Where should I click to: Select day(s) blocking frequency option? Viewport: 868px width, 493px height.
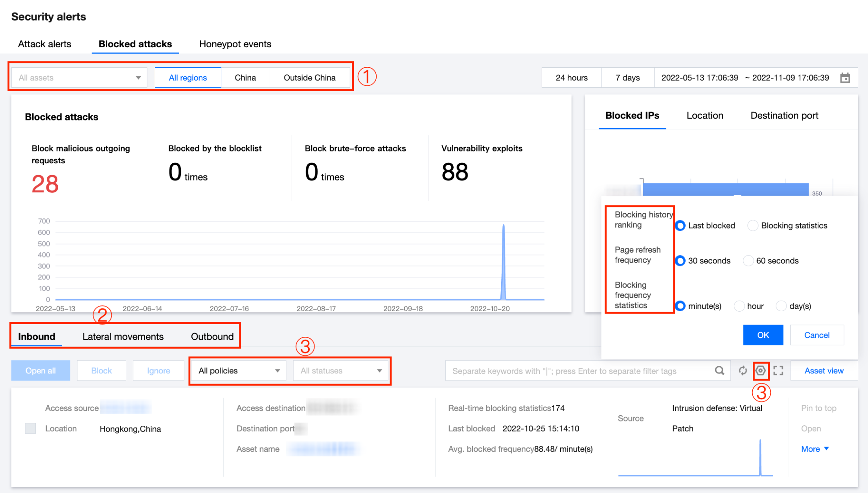pos(781,306)
